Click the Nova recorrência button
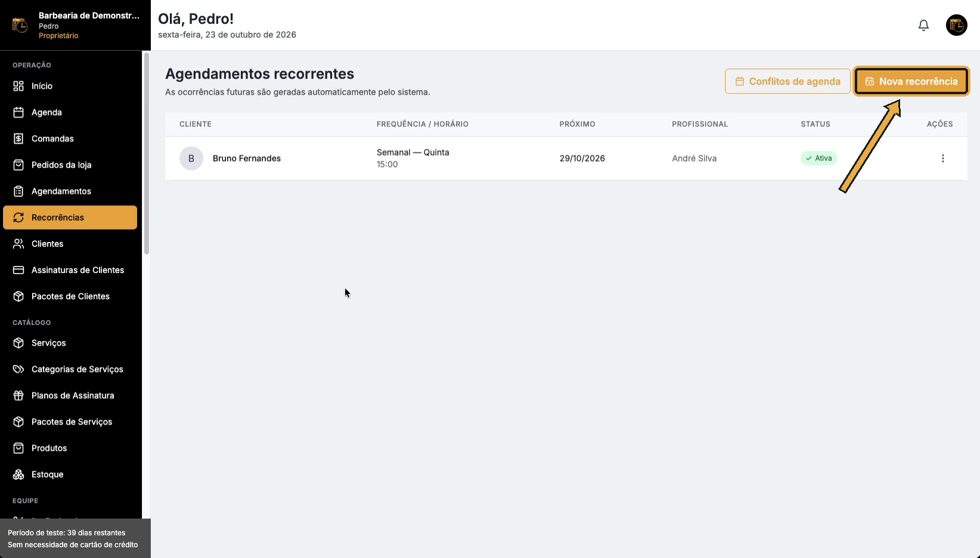 click(911, 81)
